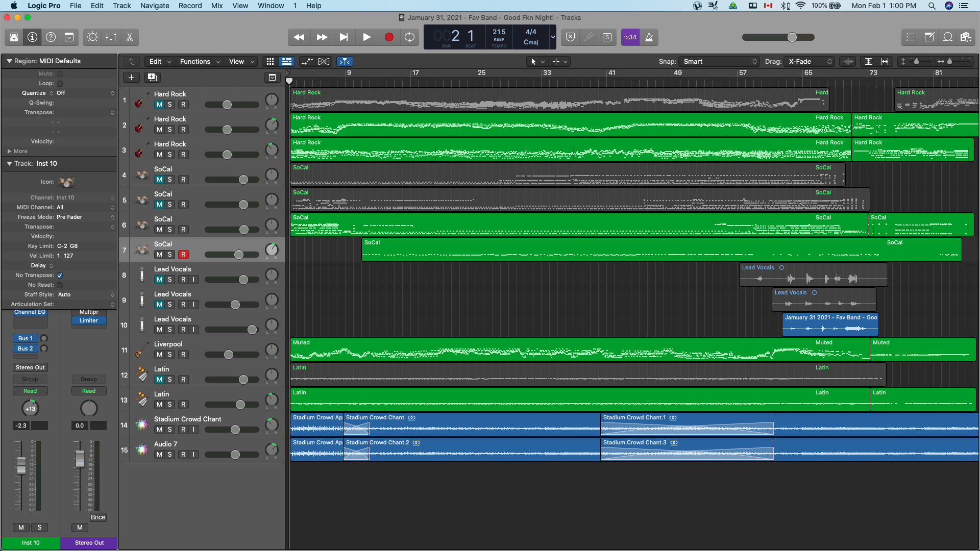Open the Library panel icon
980x551 pixels.
14,37
